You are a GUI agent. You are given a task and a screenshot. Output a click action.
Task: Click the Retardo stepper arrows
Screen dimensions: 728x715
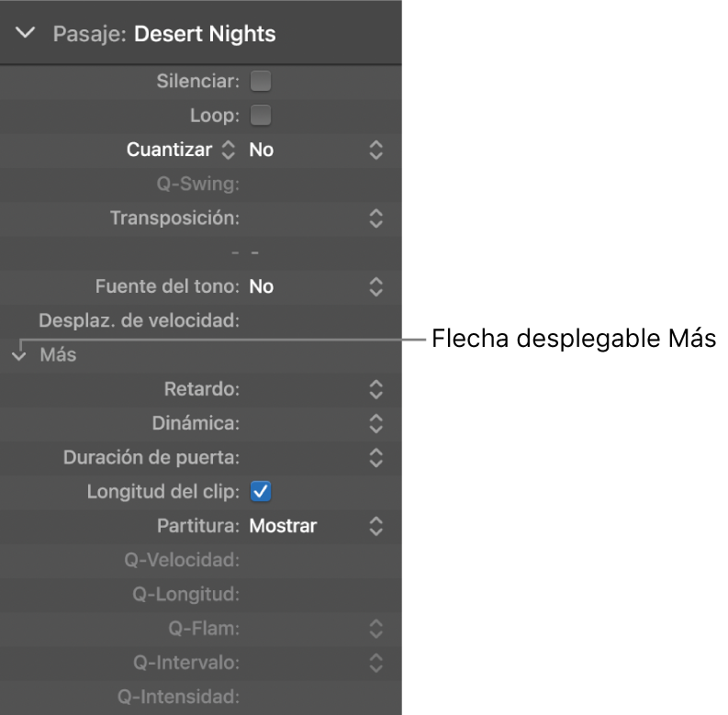click(375, 389)
